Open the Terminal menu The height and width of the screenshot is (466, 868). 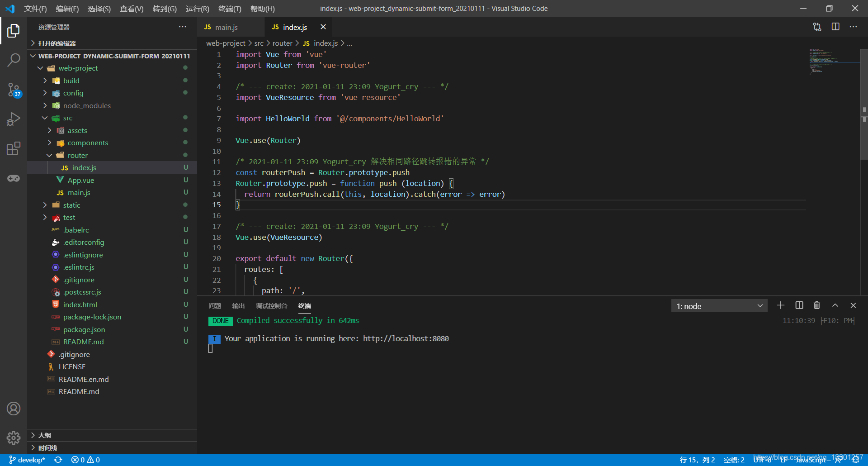pyautogui.click(x=230, y=9)
